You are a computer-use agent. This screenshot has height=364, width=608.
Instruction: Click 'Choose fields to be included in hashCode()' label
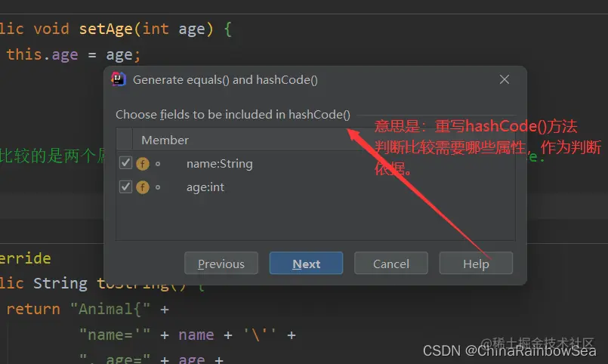pos(233,115)
